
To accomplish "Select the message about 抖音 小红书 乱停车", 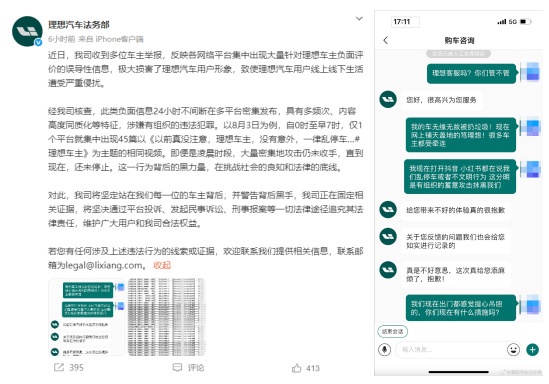I will pyautogui.click(x=460, y=176).
